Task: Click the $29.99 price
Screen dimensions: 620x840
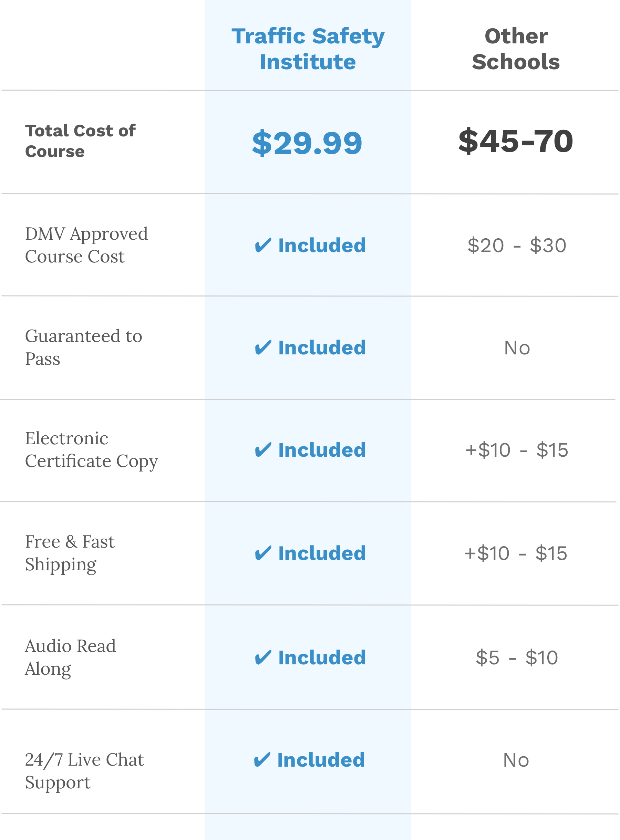Action: coord(308,143)
